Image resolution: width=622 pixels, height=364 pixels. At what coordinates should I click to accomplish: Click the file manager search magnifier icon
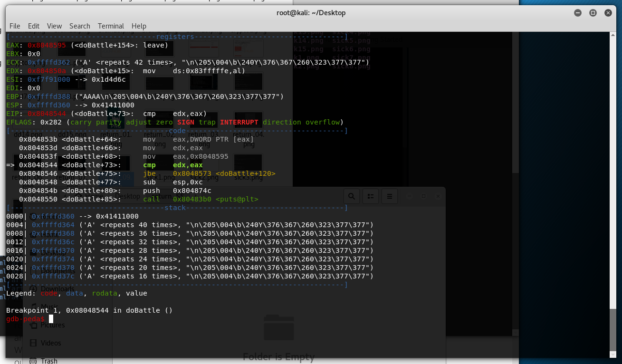(351, 196)
